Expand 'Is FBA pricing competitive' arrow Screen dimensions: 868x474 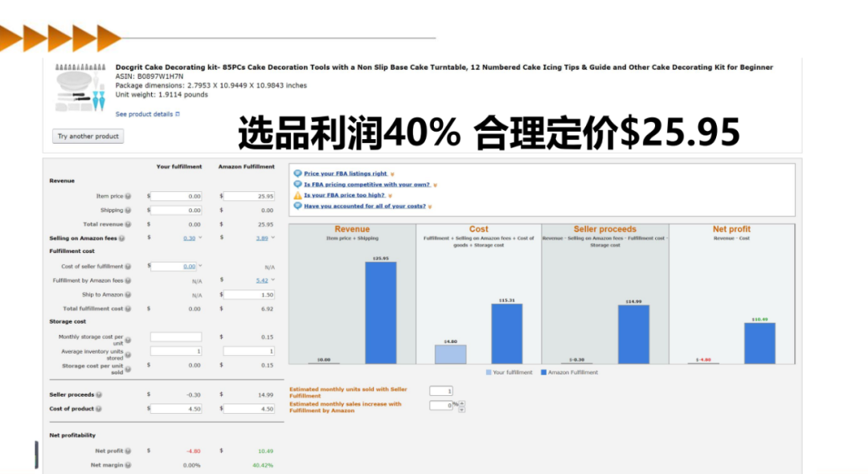click(435, 186)
